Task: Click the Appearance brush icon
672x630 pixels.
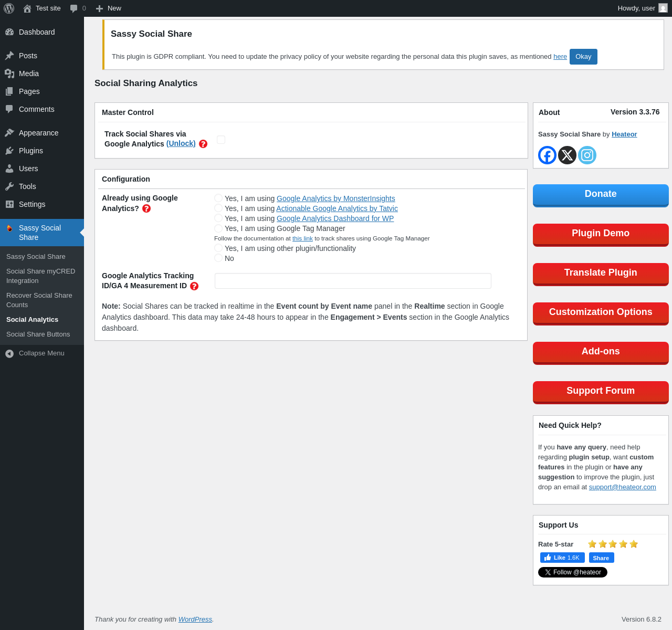Action: pyautogui.click(x=9, y=133)
